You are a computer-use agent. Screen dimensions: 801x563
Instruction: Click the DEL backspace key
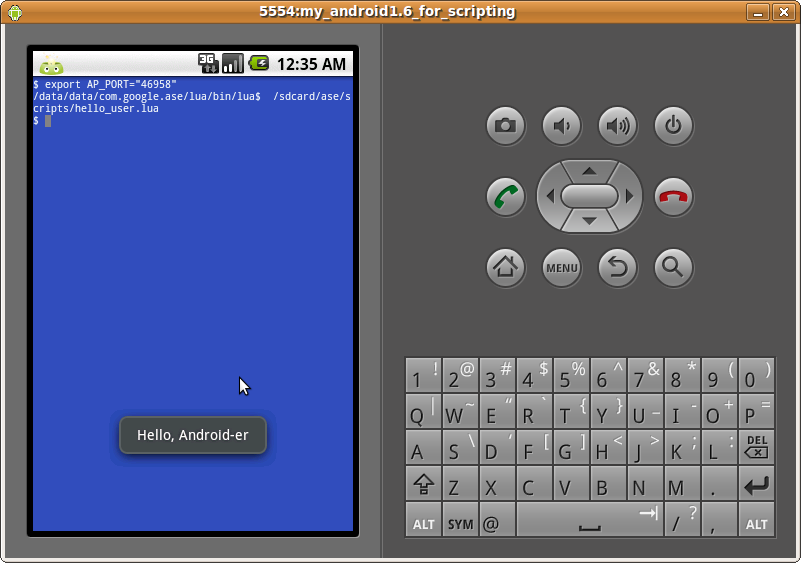(x=757, y=447)
